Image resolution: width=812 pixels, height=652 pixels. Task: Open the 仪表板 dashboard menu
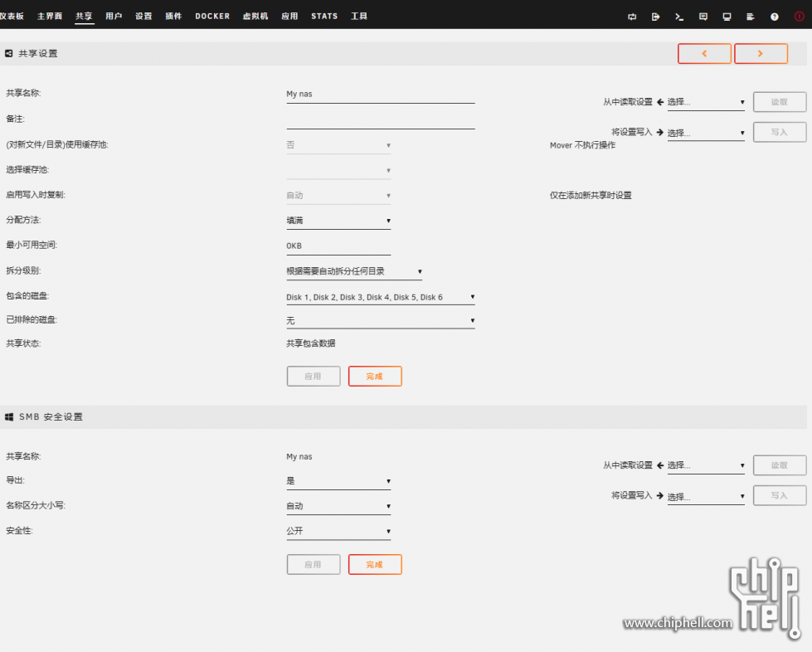[x=12, y=16]
